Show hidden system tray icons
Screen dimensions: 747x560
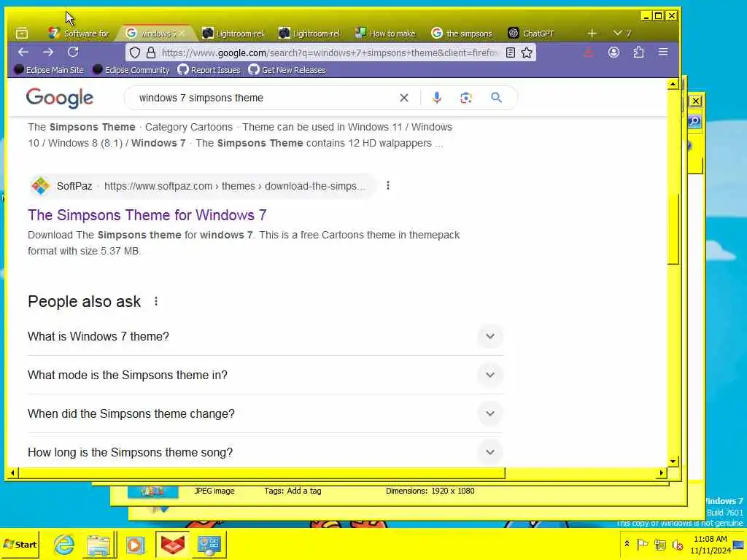coord(627,544)
